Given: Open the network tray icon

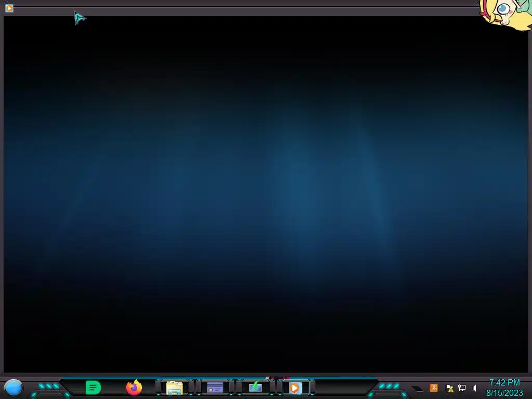Looking at the screenshot, I should point(462,388).
